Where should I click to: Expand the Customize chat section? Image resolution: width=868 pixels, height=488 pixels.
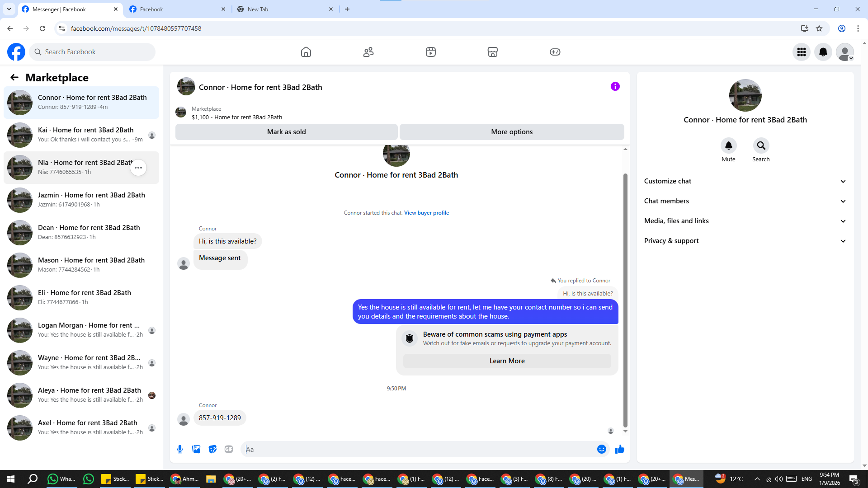pos(745,181)
